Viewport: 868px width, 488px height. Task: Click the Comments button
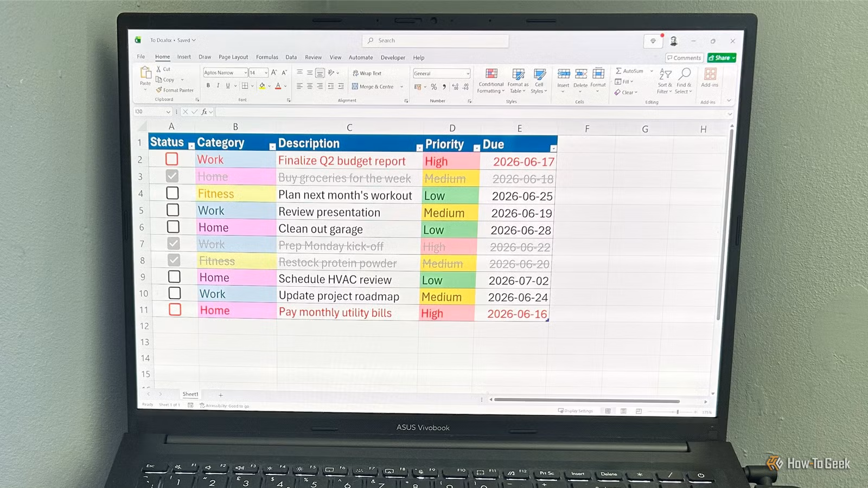point(684,58)
